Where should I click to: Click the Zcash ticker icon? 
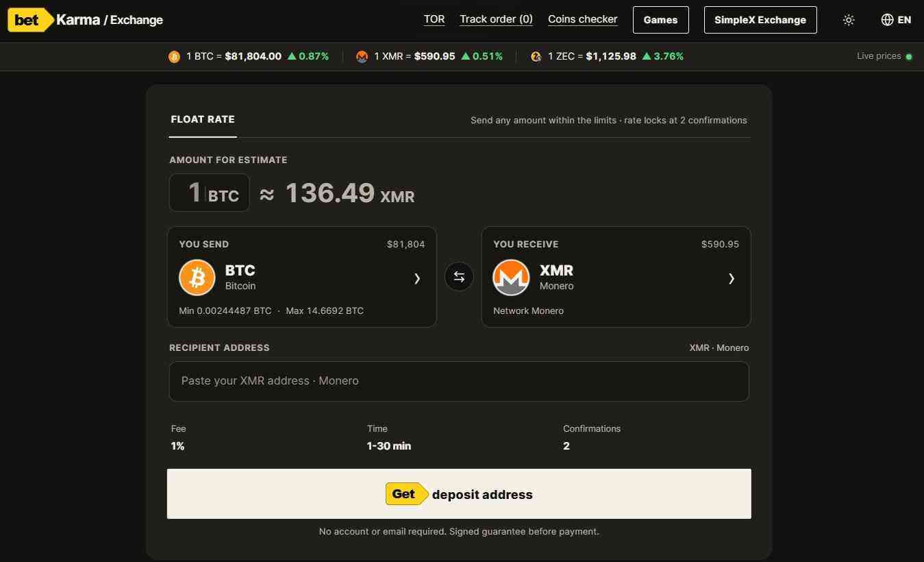pyautogui.click(x=536, y=57)
